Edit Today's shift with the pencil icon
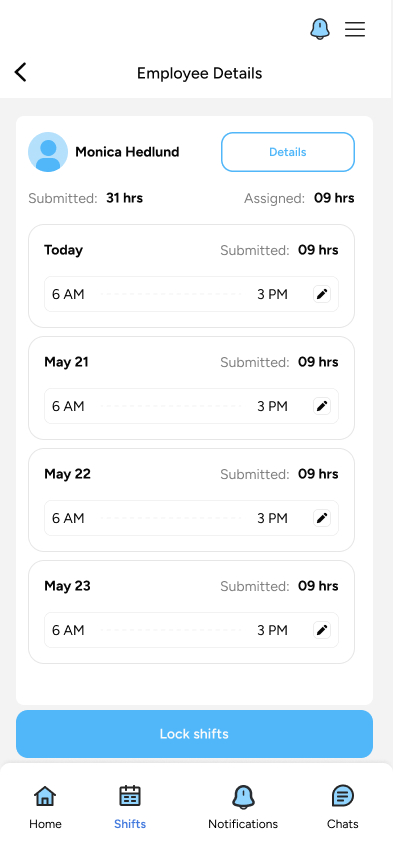Viewport: 393px width, 852px height. click(x=322, y=294)
